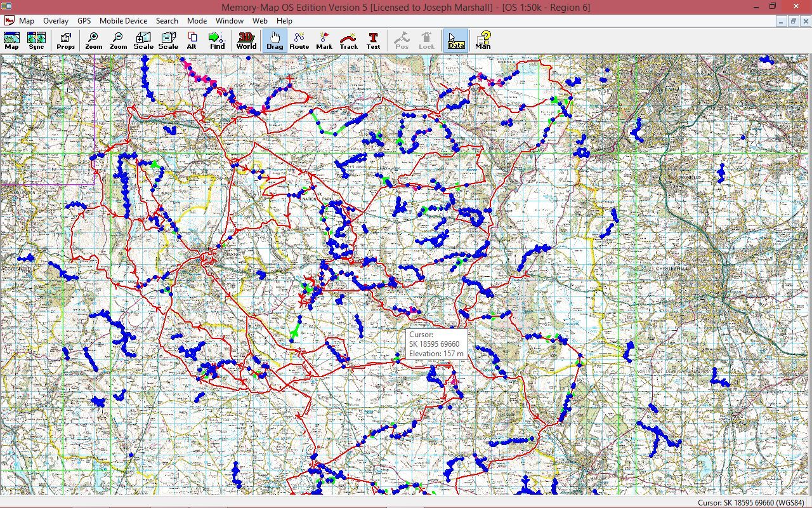Select the Drag hand tool
The height and width of the screenshot is (508, 812).
[x=275, y=41]
